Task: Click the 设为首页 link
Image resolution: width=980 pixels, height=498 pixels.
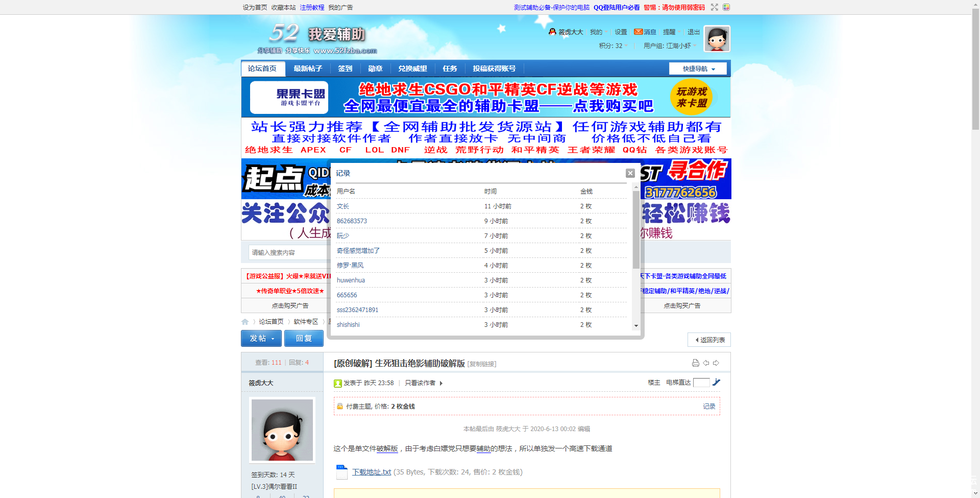Action: [255, 7]
